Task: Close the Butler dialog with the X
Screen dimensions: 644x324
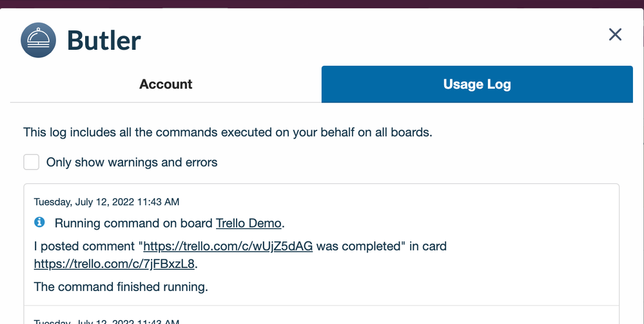Action: click(615, 35)
